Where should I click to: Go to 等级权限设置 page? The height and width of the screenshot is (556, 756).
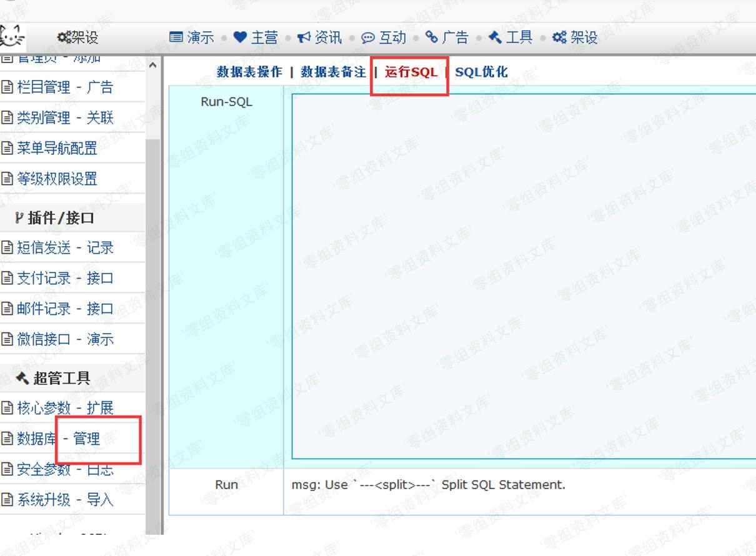57,179
